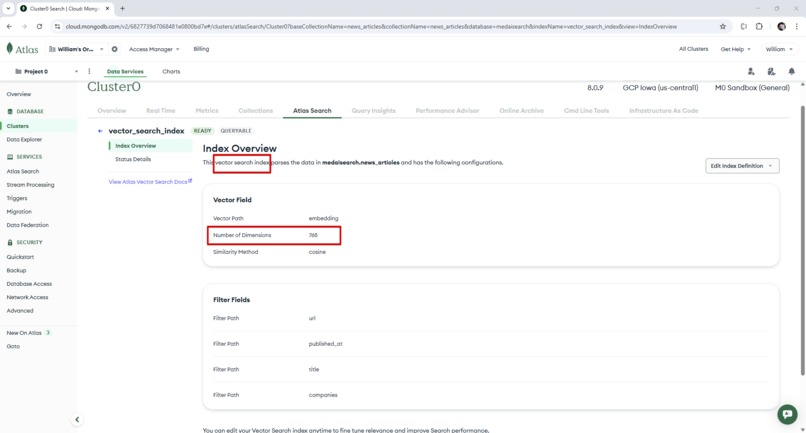The width and height of the screenshot is (806, 433).
Task: Open the notifications bell icon
Action: pos(792,71)
